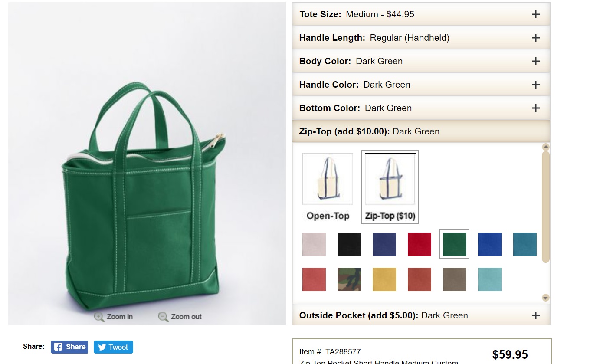This screenshot has height=364, width=613.
Task: Select the Open-Top bag option
Action: point(328,187)
